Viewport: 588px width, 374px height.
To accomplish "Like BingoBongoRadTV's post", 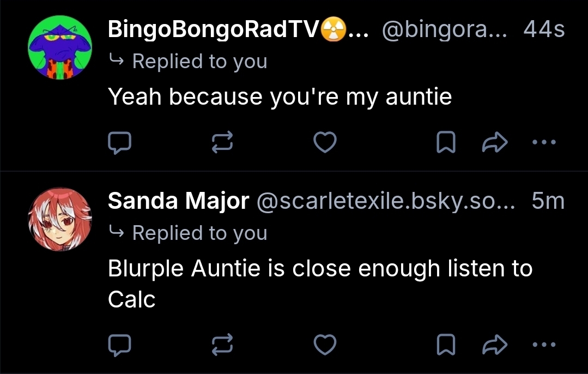I will [325, 143].
